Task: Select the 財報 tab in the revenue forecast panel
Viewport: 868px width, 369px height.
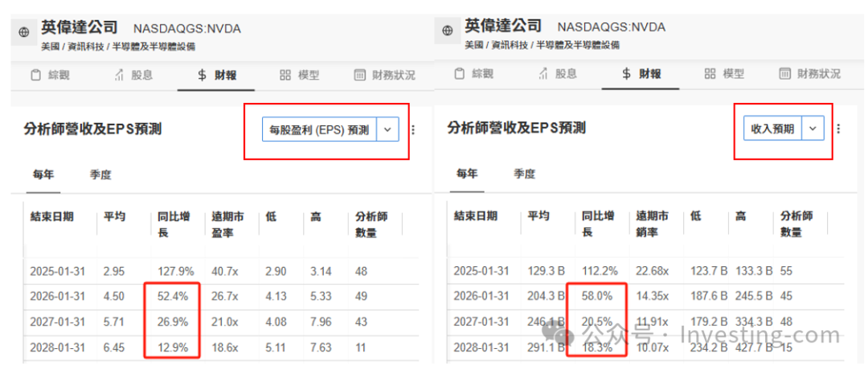Action: [x=641, y=74]
